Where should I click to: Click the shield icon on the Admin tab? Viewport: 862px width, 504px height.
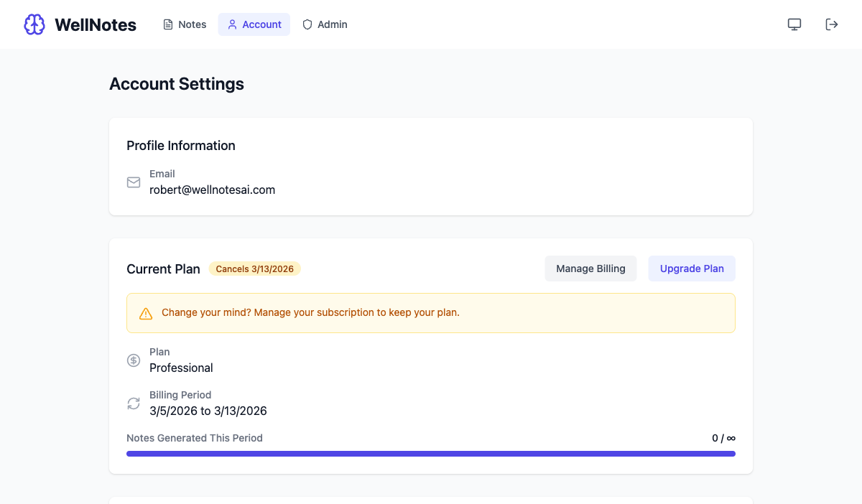307,24
